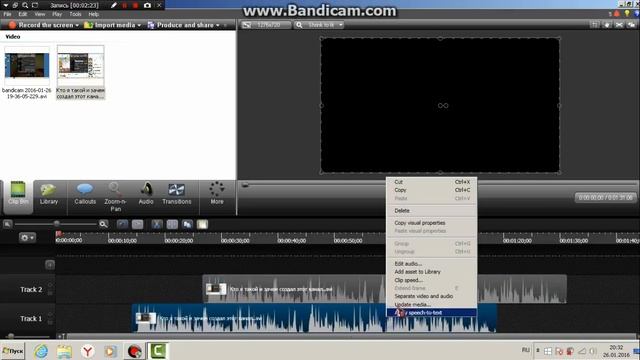Click the timeline zoom-in magnifier icon

tap(104, 224)
